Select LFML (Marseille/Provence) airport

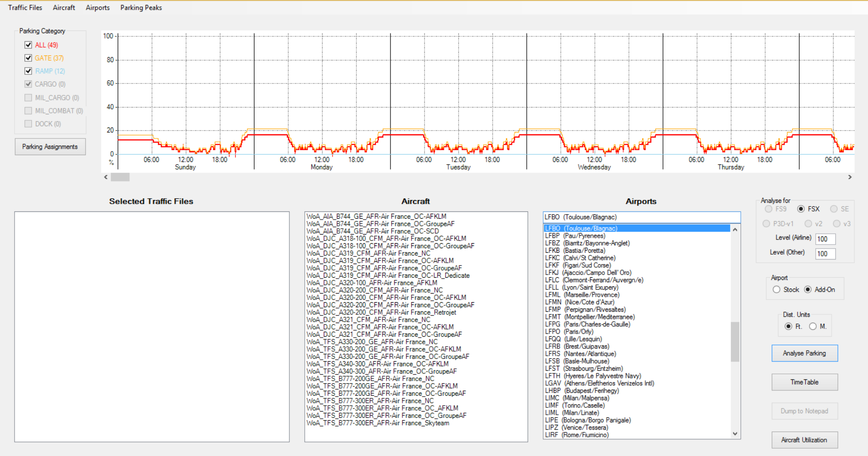click(637, 295)
